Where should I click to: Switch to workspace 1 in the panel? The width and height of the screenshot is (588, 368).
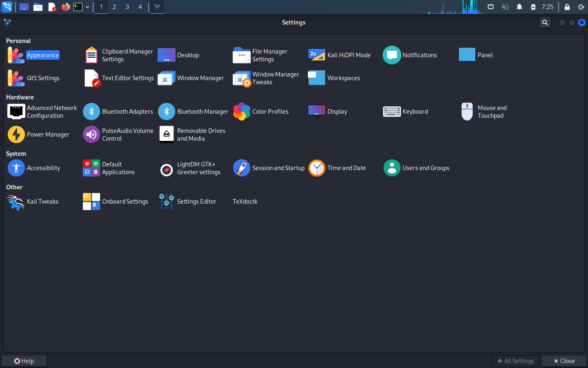101,7
